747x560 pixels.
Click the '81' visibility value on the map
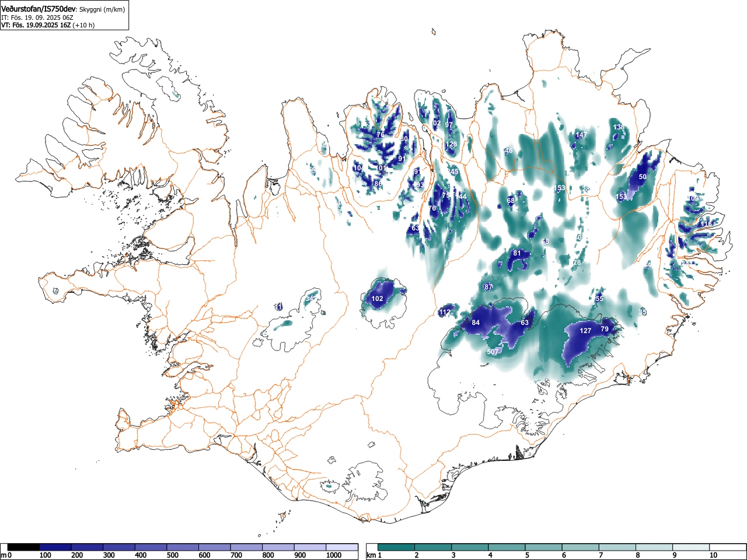coord(516,253)
